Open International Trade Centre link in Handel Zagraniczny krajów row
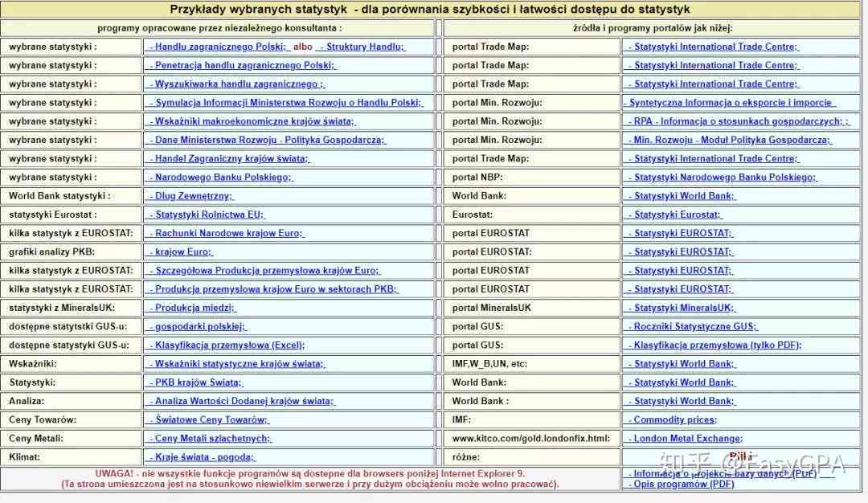Image resolution: width=868 pixels, height=503 pixels. (712, 159)
